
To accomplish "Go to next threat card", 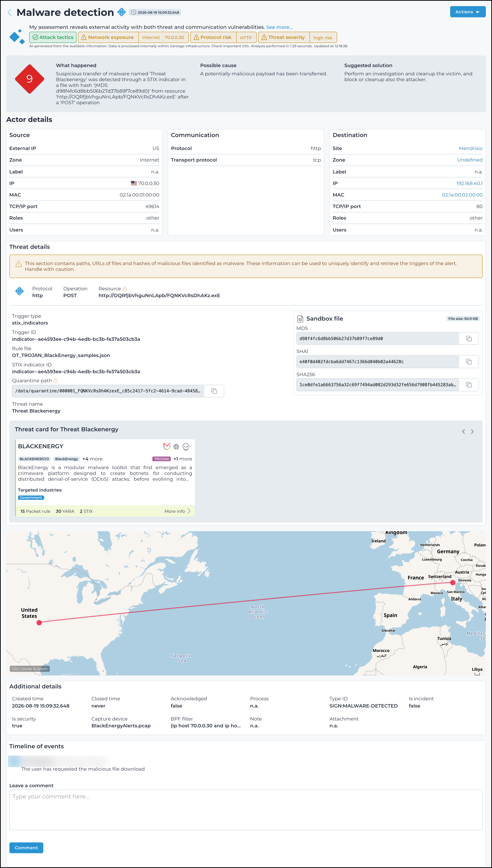I will (x=472, y=431).
